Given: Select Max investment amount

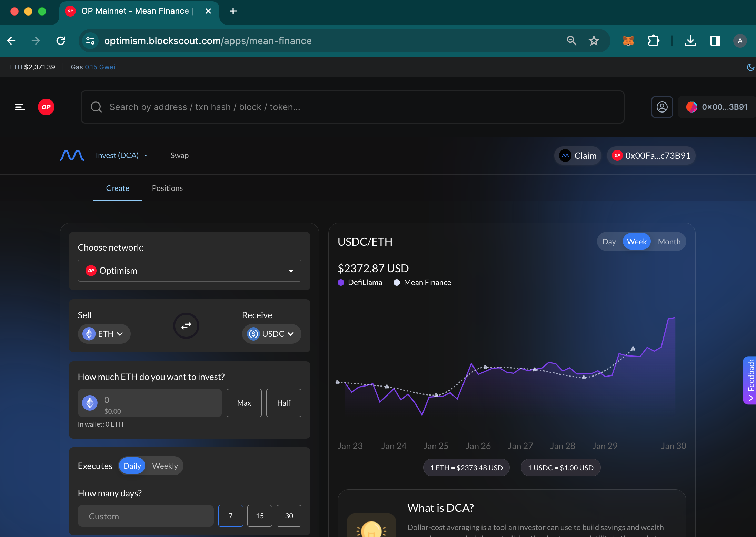Looking at the screenshot, I should click(244, 403).
